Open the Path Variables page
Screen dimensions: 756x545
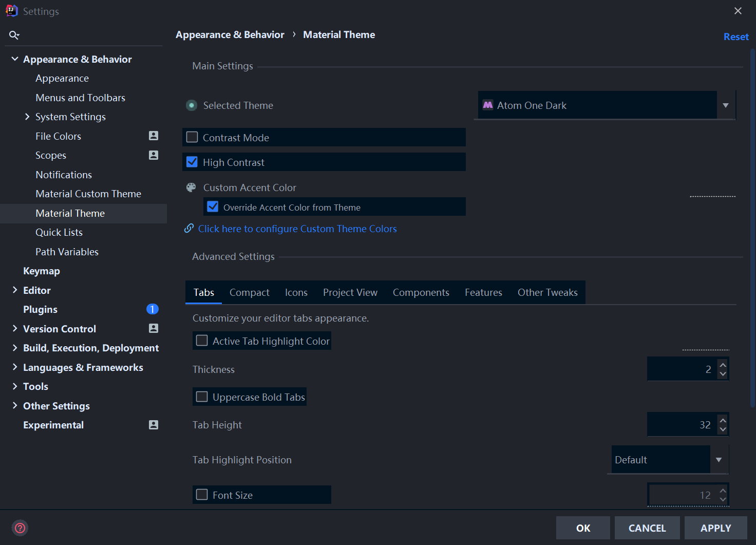click(x=67, y=252)
